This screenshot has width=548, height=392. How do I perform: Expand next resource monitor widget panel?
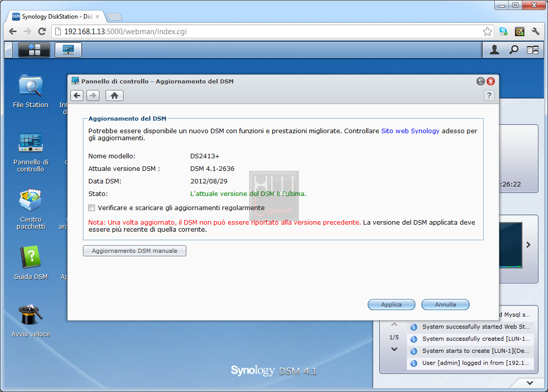click(x=528, y=245)
